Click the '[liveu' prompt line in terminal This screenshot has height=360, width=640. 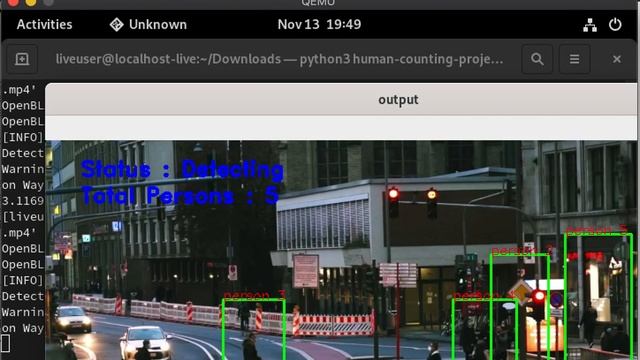(22, 217)
